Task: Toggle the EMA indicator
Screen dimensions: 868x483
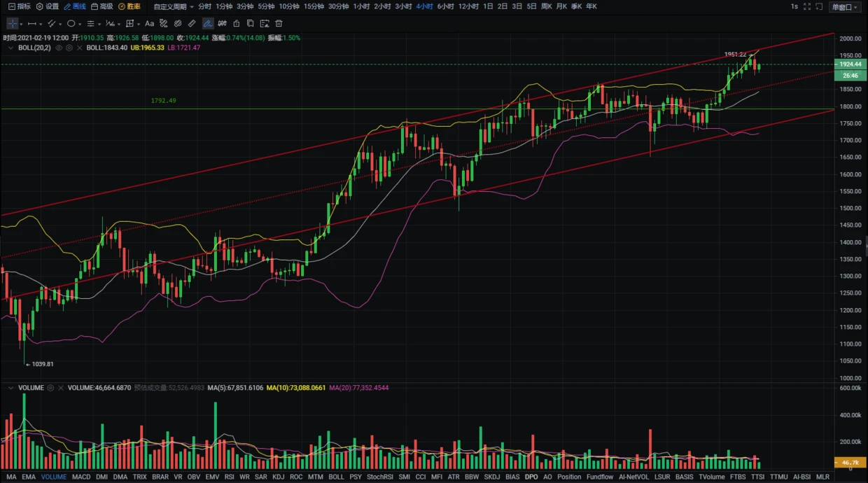Action: pyautogui.click(x=29, y=477)
